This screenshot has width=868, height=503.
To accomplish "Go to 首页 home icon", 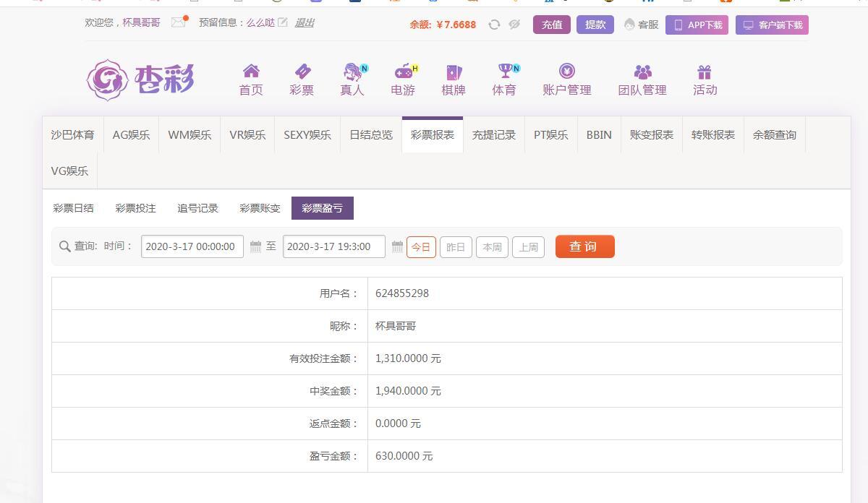I will pyautogui.click(x=251, y=71).
